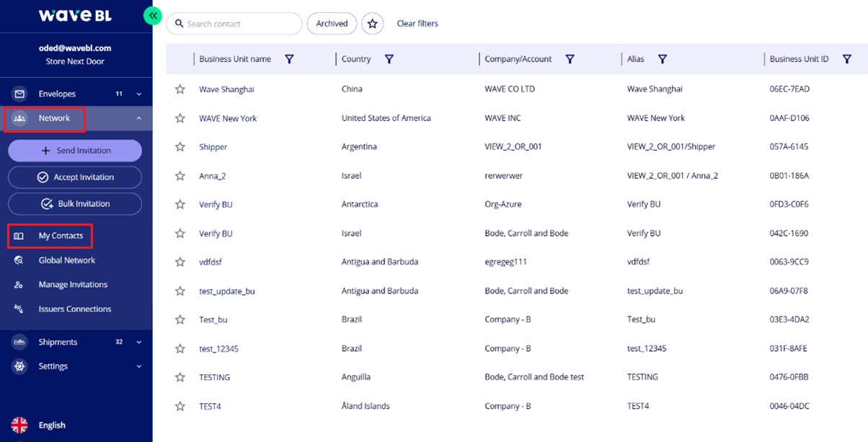Toggle favorite star for TEST4
The height and width of the screenshot is (442, 868).
180,406
